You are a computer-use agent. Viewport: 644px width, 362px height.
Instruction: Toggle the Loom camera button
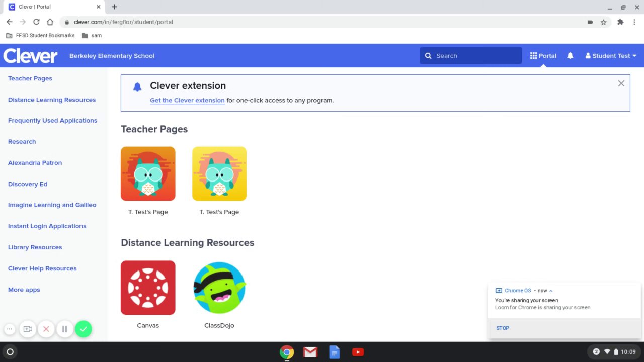28,329
